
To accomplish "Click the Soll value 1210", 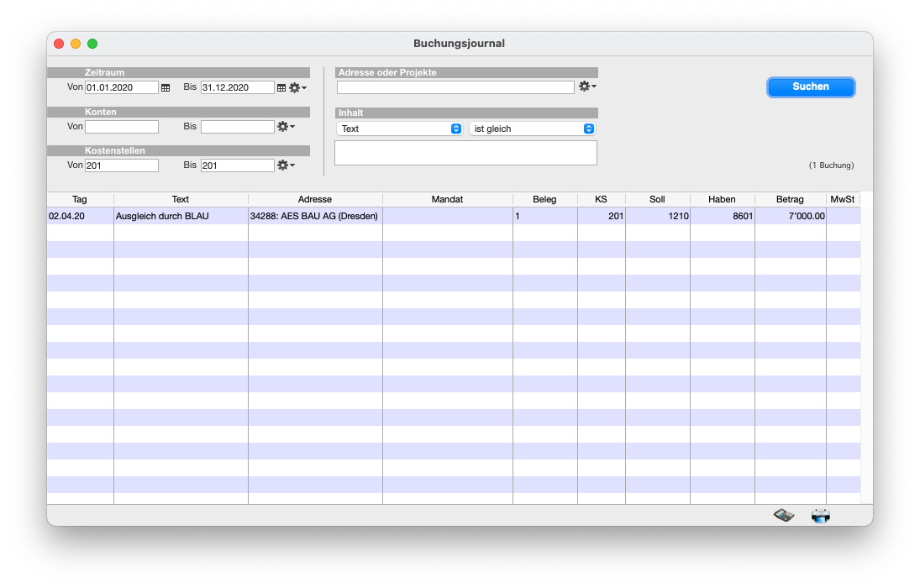I will pyautogui.click(x=678, y=216).
